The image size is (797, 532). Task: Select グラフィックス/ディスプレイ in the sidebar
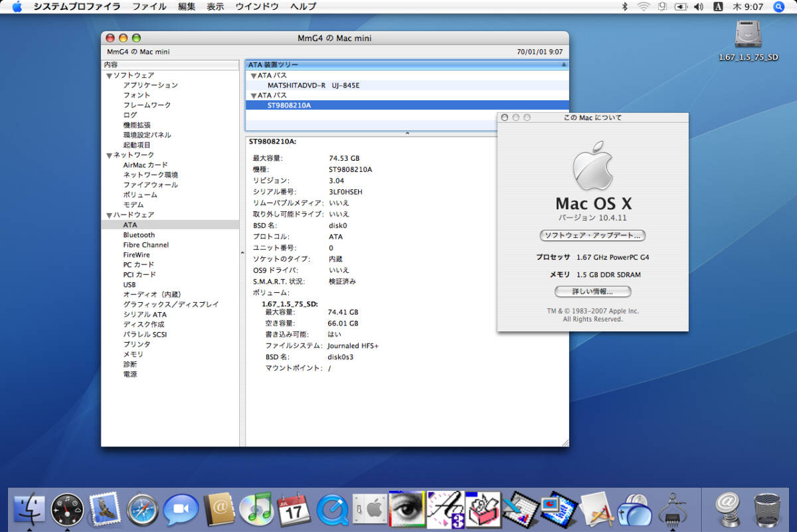(x=171, y=305)
